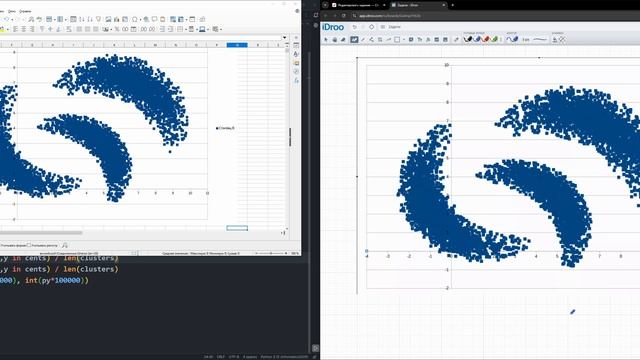Image resolution: width=640 pixels, height=360 pixels.
Task: Format cells as percent in spreadsheet
Action: point(117,29)
